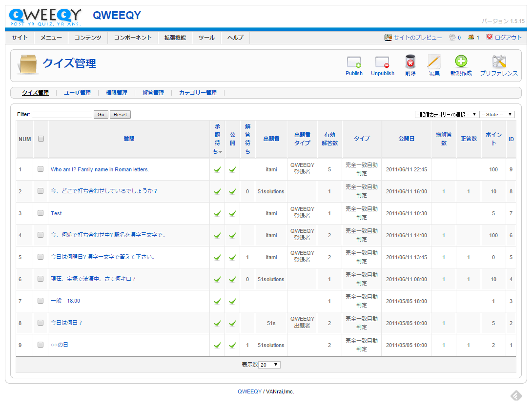Open the コンポーネント menu
This screenshot has height=411, width=532.
(x=133, y=38)
